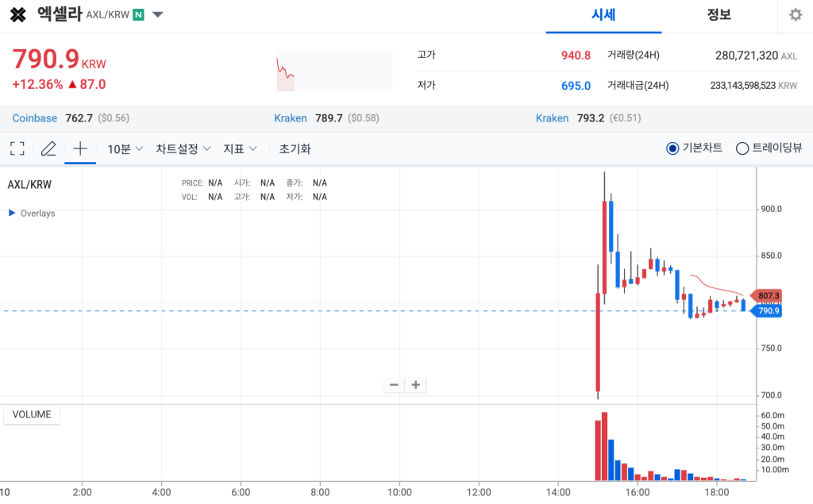Image resolution: width=813 pixels, height=504 pixels.
Task: Click the 엑셀라 coin name heading
Action: [x=60, y=14]
